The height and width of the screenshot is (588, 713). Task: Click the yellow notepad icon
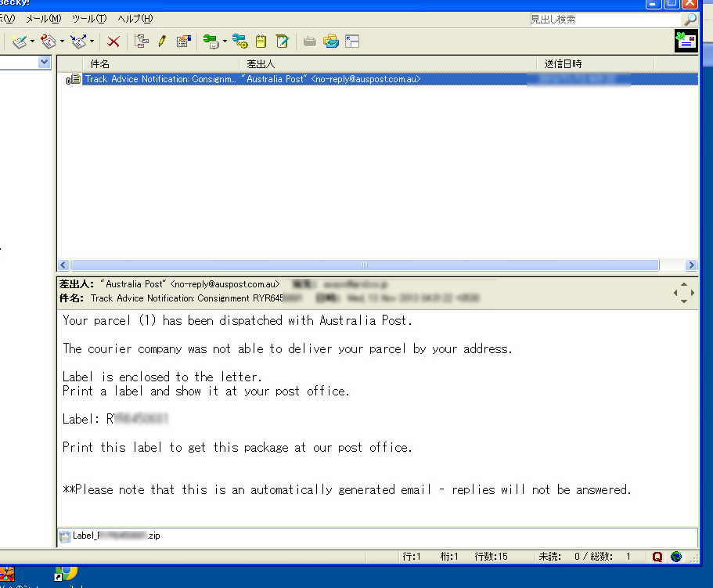261,41
